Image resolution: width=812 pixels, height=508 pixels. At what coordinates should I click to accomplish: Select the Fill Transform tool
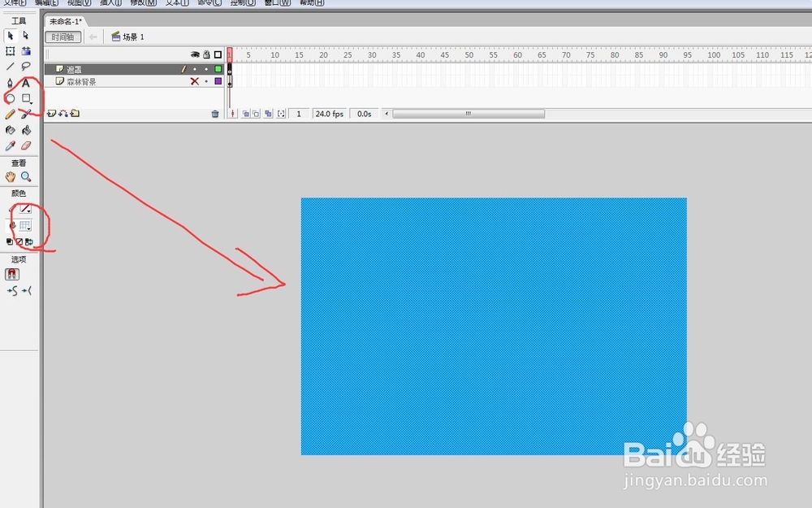pos(26,50)
